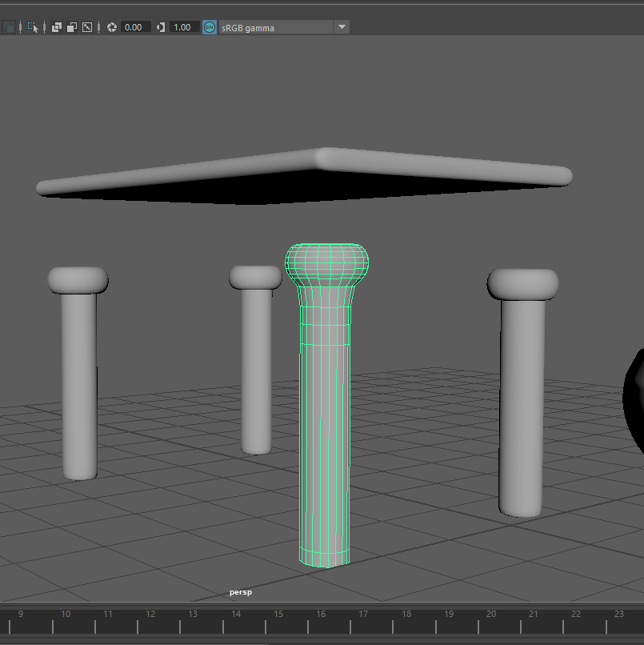Screen dimensions: 644x645
Task: Open the sRGB gamma color space dropdown
Action: point(342,27)
